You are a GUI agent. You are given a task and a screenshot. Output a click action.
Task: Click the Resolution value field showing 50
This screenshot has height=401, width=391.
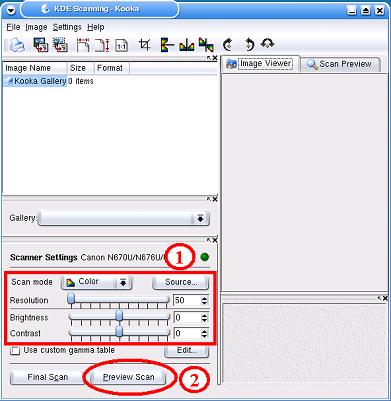click(187, 300)
